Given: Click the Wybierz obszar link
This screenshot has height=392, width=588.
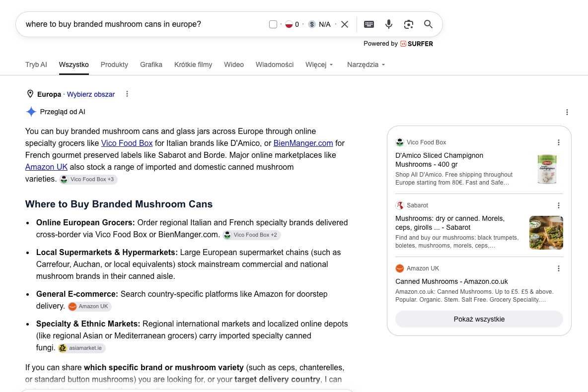Looking at the screenshot, I should pyautogui.click(x=91, y=94).
